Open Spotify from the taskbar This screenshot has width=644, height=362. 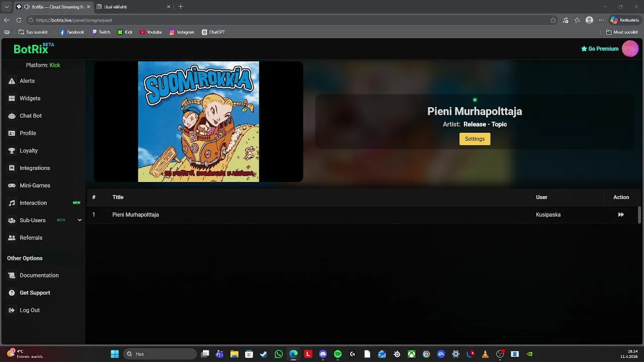(338, 354)
